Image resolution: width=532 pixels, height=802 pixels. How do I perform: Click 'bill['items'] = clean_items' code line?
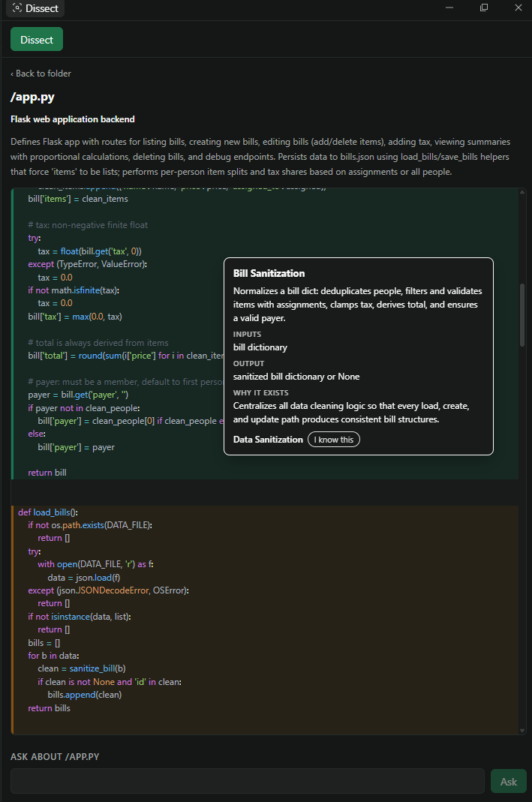[x=78, y=199]
